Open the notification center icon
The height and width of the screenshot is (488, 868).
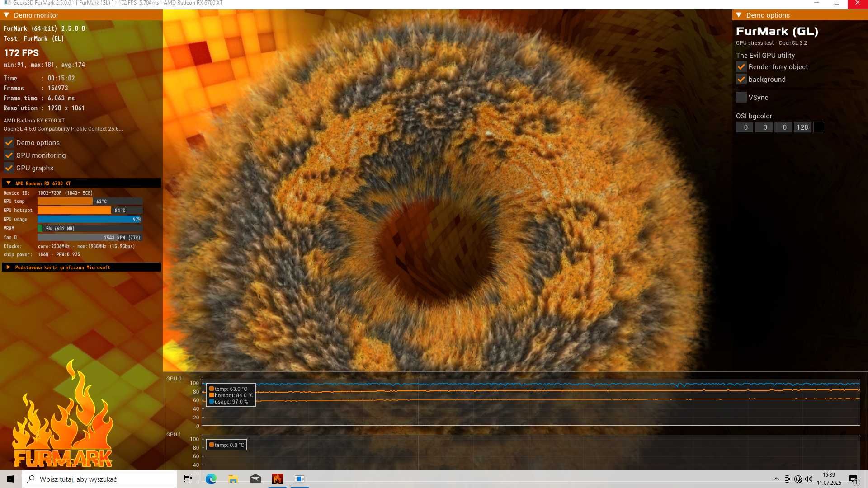tap(854, 479)
